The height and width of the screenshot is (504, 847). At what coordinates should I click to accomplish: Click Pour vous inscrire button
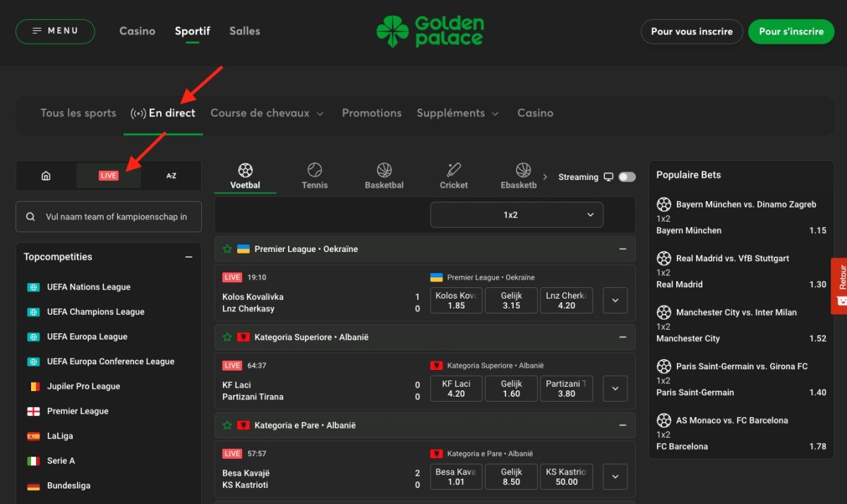692,32
